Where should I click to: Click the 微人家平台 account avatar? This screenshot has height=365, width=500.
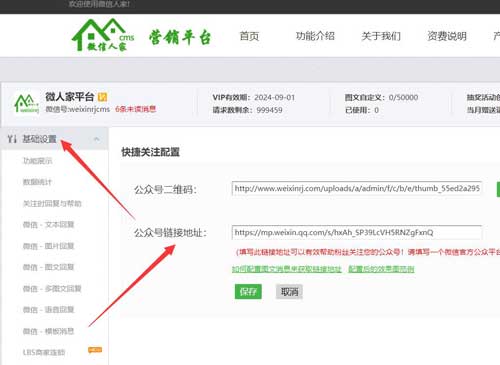coord(27,104)
